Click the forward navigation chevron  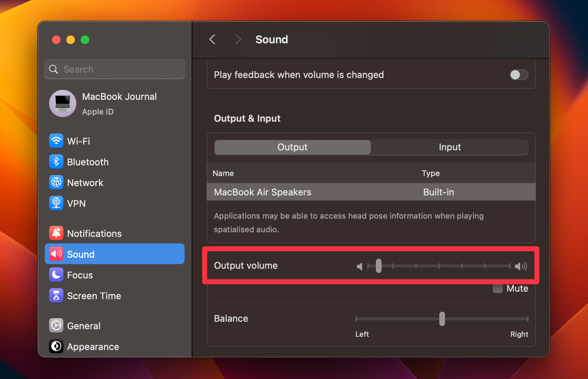(238, 39)
